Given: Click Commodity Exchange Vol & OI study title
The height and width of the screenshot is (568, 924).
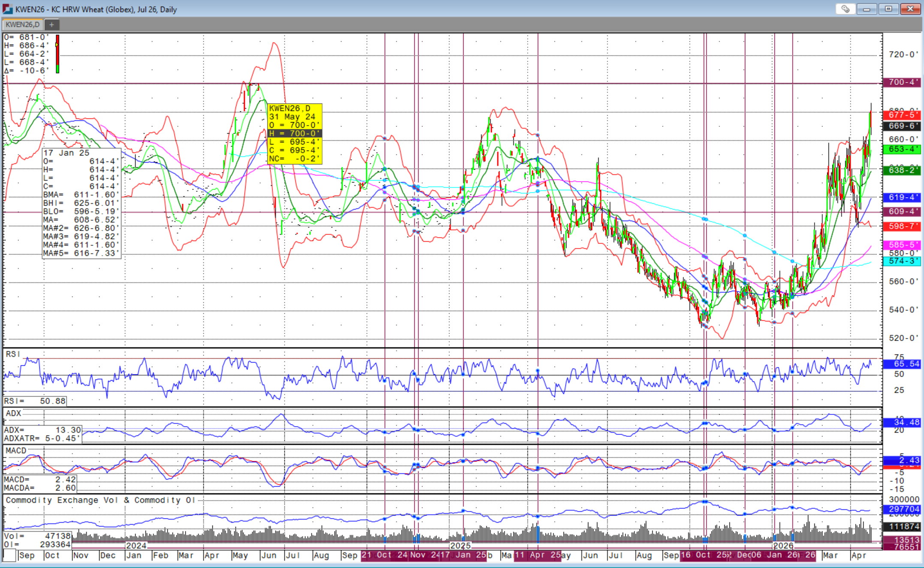Looking at the screenshot, I should tap(100, 500).
